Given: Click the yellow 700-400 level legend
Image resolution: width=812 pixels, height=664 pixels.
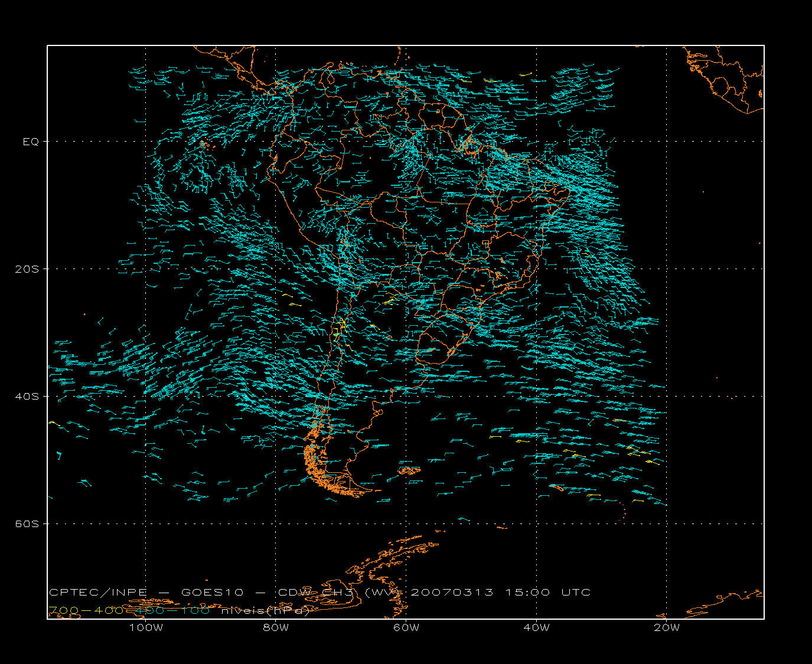Looking at the screenshot, I should (86, 610).
